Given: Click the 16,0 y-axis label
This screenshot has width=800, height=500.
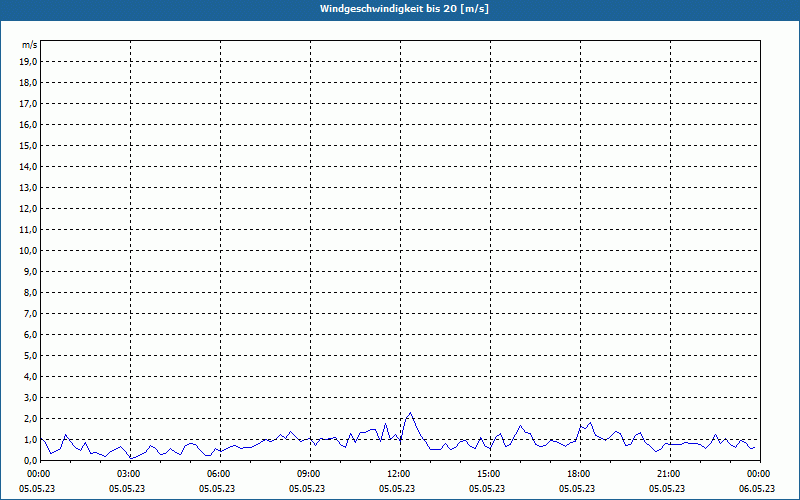Looking at the screenshot, I should (30, 124).
